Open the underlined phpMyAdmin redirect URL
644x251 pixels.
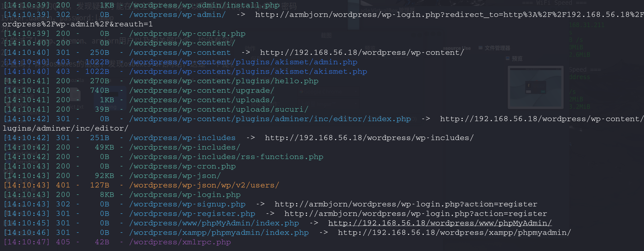click(440, 223)
